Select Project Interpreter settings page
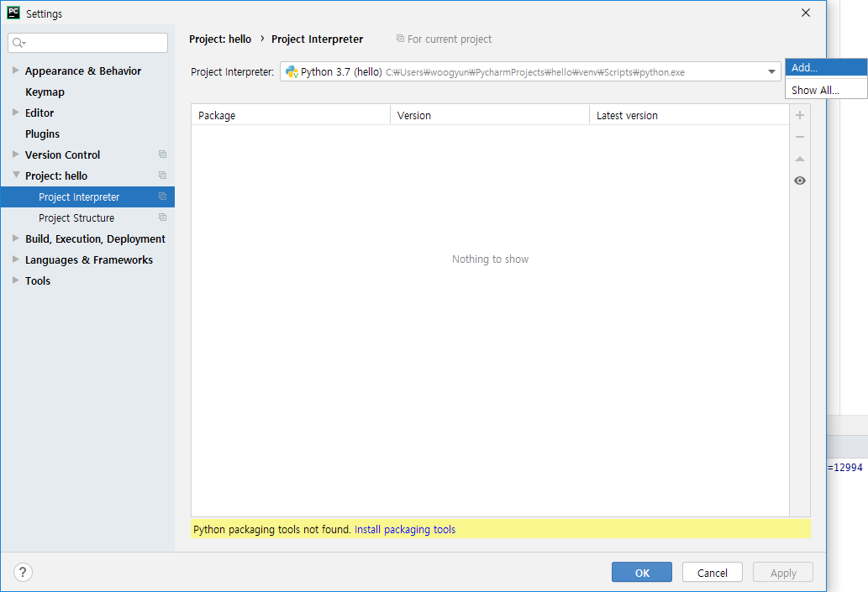868x592 pixels. (87, 197)
